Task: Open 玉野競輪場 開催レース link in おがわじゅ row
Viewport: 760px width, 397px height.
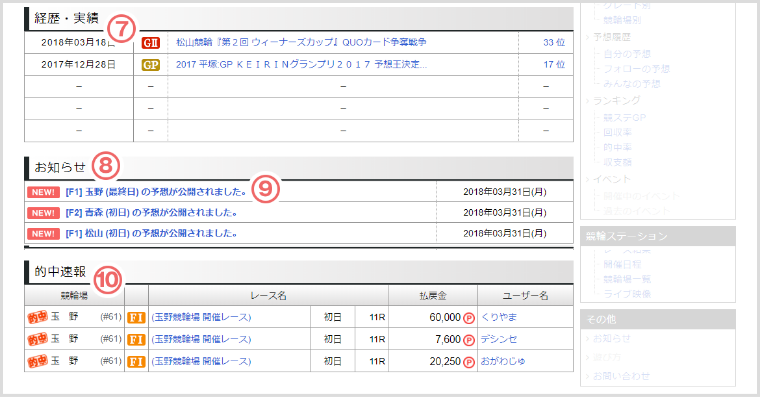Action: 202,362
